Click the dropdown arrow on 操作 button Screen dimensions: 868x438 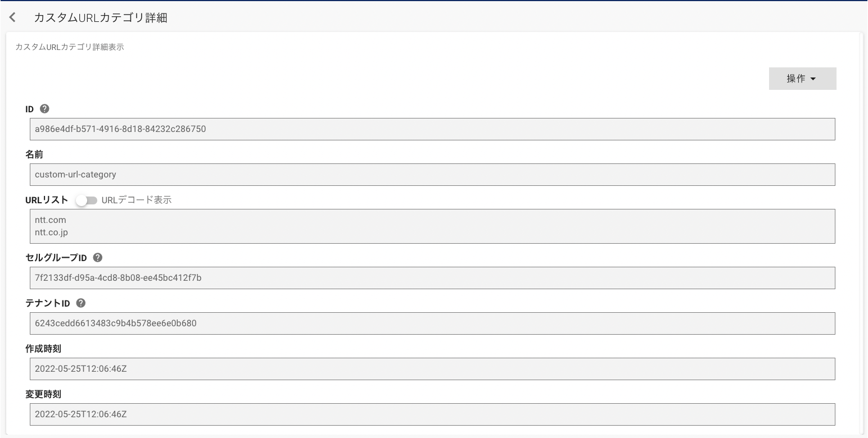(x=813, y=79)
